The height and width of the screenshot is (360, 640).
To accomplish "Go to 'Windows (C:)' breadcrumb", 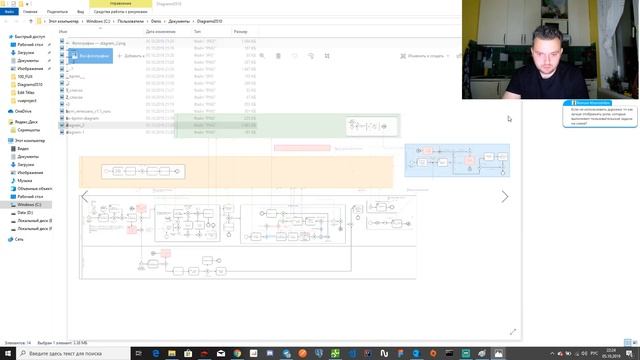I will 98,21.
